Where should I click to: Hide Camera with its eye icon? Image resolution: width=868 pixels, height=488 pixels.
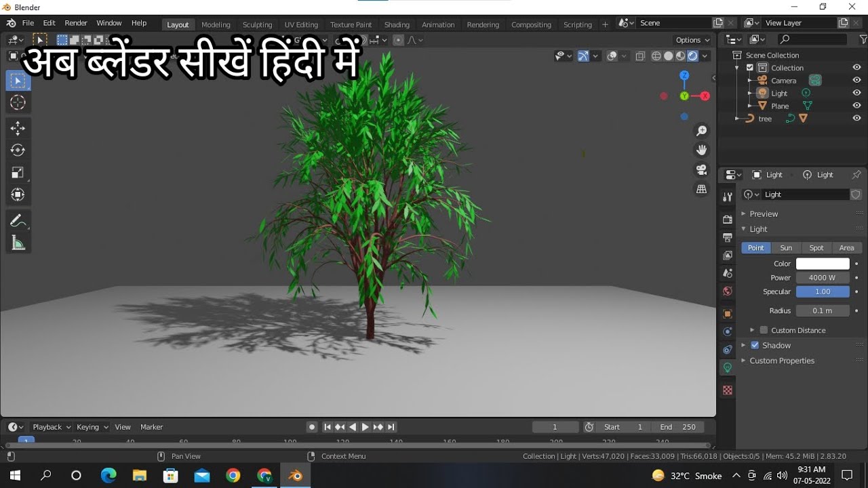[x=856, y=80]
